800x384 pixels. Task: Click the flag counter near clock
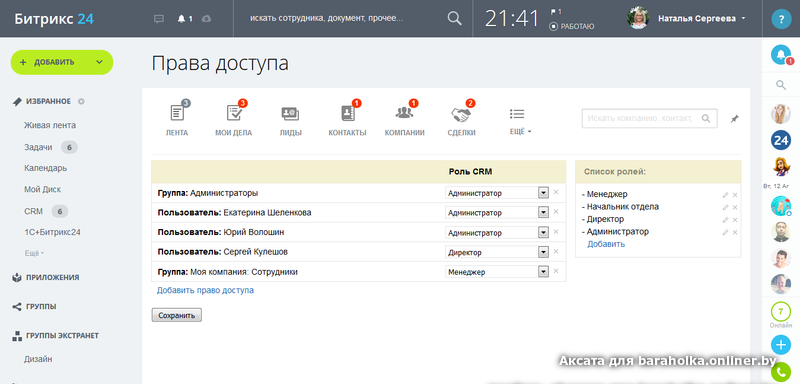pos(556,11)
